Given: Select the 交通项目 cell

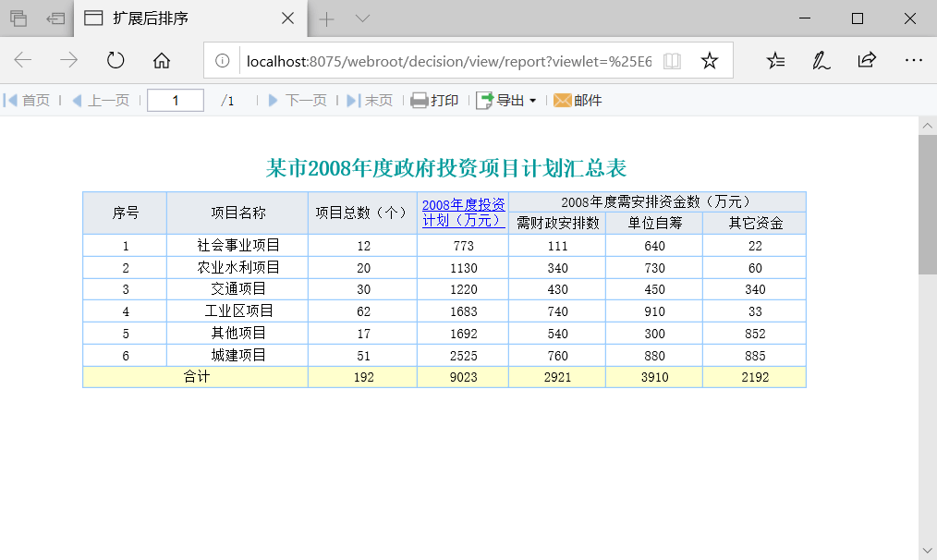Looking at the screenshot, I should pos(237,289).
